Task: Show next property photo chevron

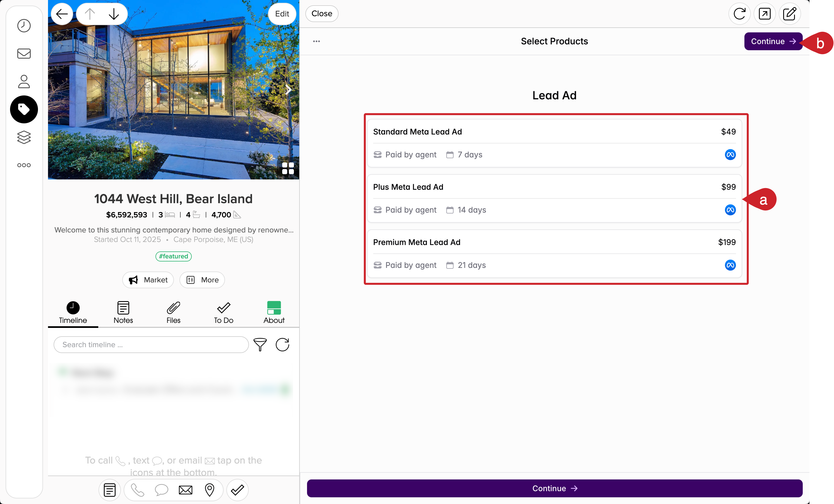Action: [x=288, y=90]
